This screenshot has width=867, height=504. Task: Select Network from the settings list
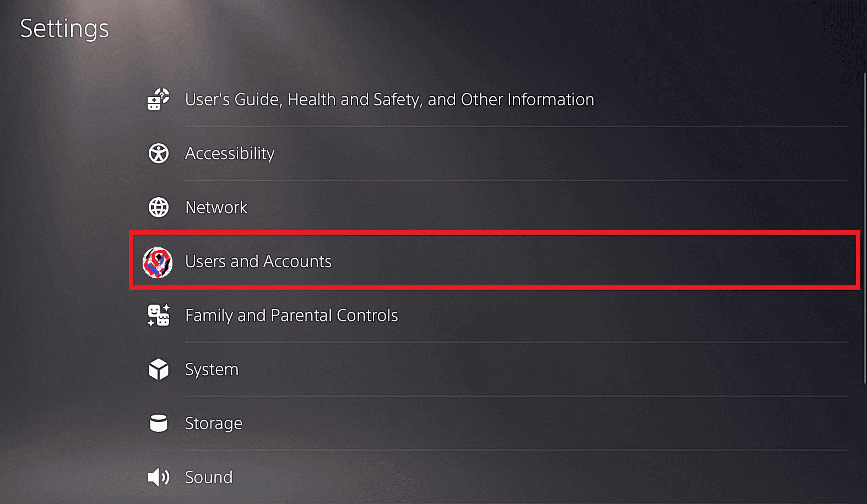tap(216, 208)
